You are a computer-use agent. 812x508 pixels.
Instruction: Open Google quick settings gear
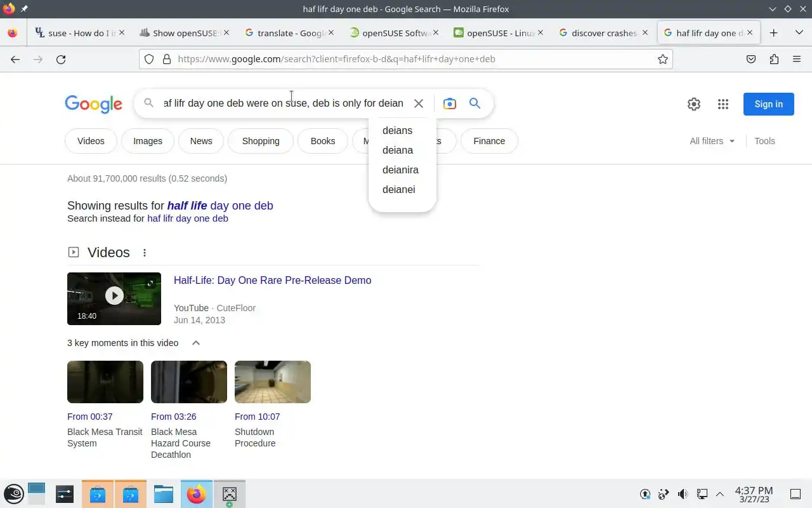tap(694, 104)
